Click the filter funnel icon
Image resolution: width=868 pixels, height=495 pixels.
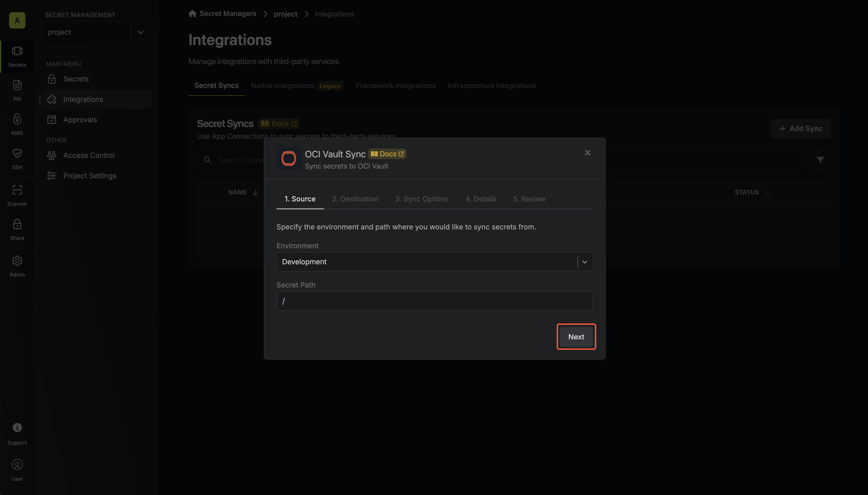[820, 160]
